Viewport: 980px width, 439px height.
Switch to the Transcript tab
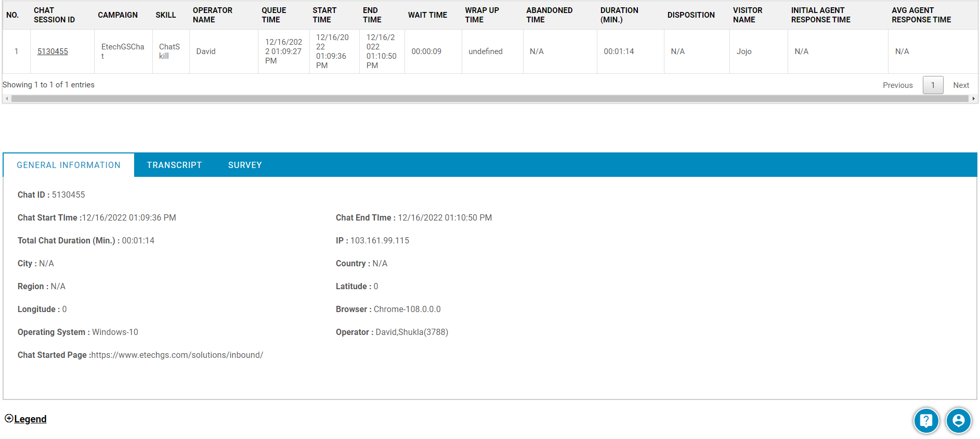pos(174,165)
